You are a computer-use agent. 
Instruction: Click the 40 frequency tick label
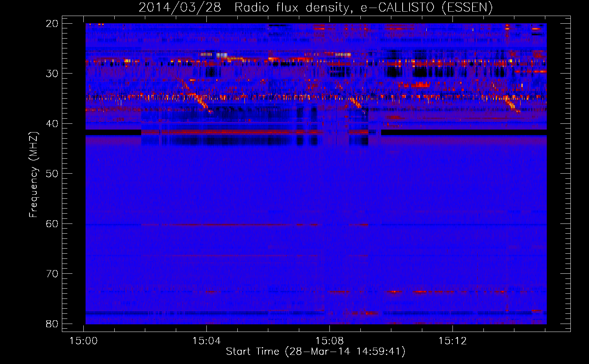tap(52, 124)
